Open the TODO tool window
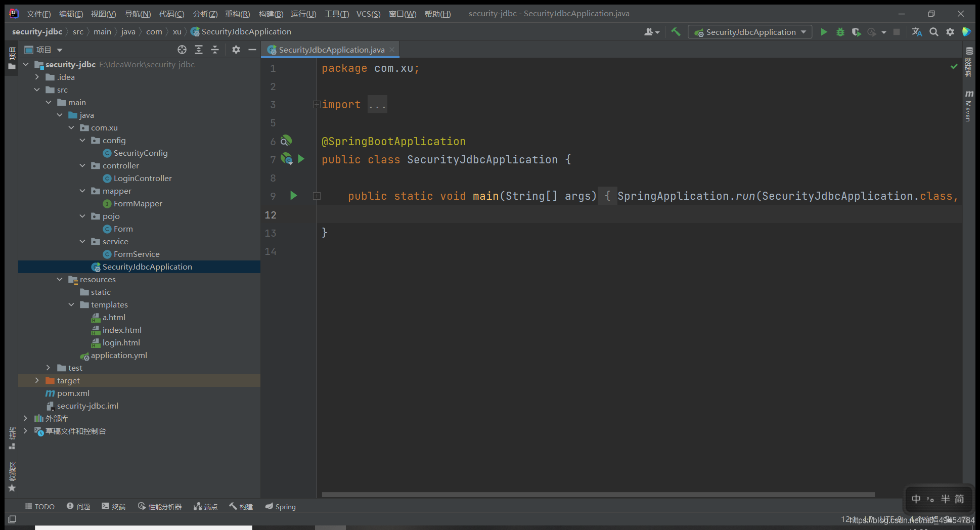Screen dimensions: 980x530 coord(40,506)
